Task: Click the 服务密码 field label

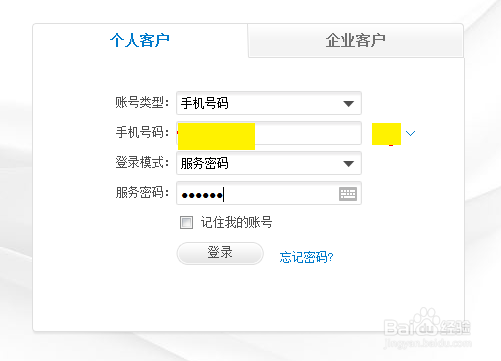Action: (x=142, y=192)
